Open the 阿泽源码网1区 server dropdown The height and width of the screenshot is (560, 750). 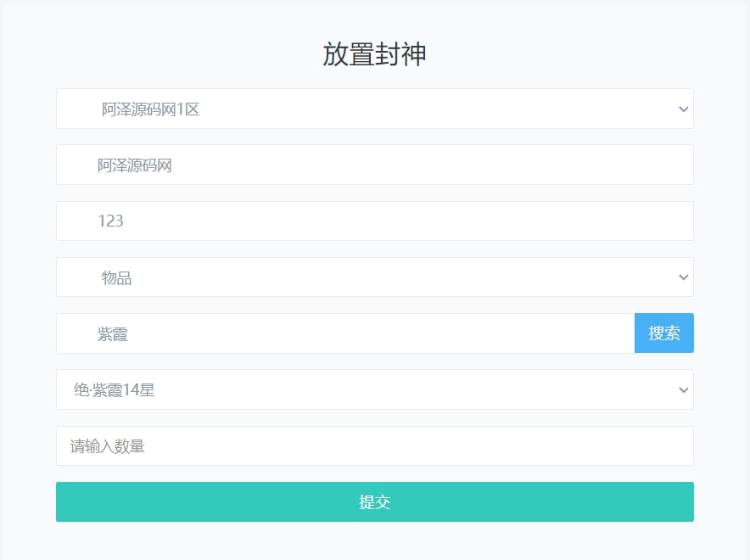pyautogui.click(x=374, y=109)
